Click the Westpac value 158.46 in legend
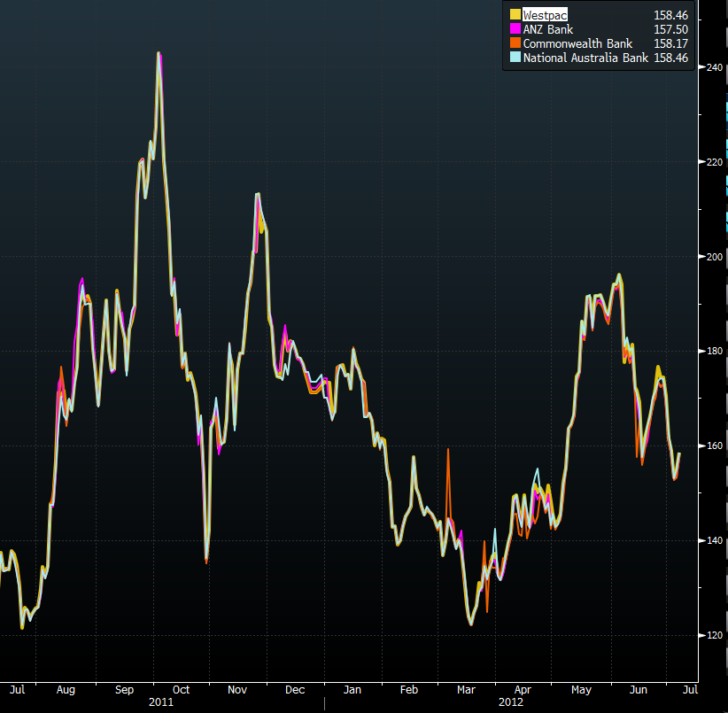 (670, 15)
